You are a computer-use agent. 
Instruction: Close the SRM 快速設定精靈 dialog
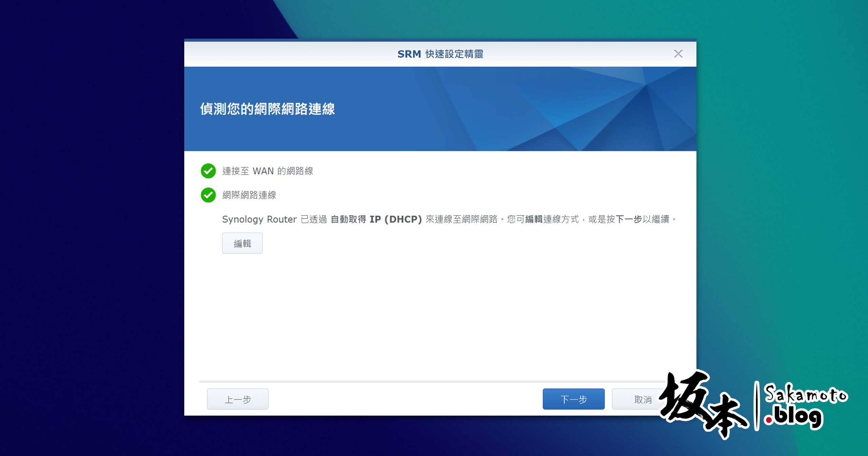point(678,54)
